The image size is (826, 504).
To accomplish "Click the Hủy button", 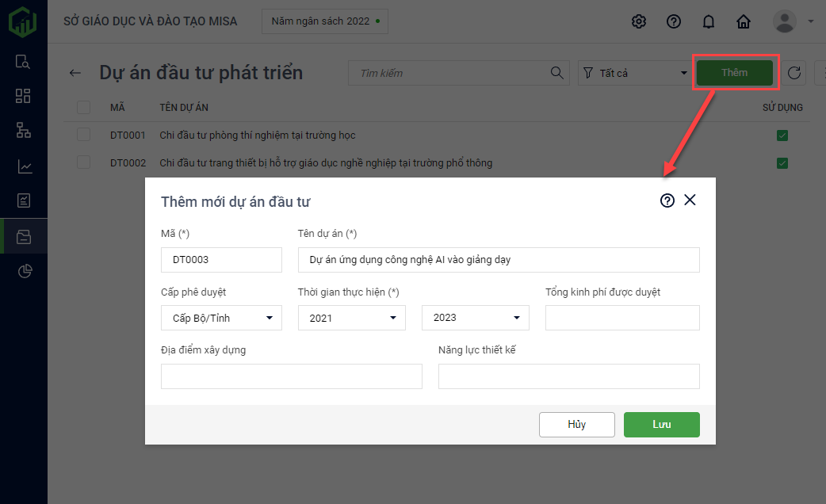I will (577, 425).
